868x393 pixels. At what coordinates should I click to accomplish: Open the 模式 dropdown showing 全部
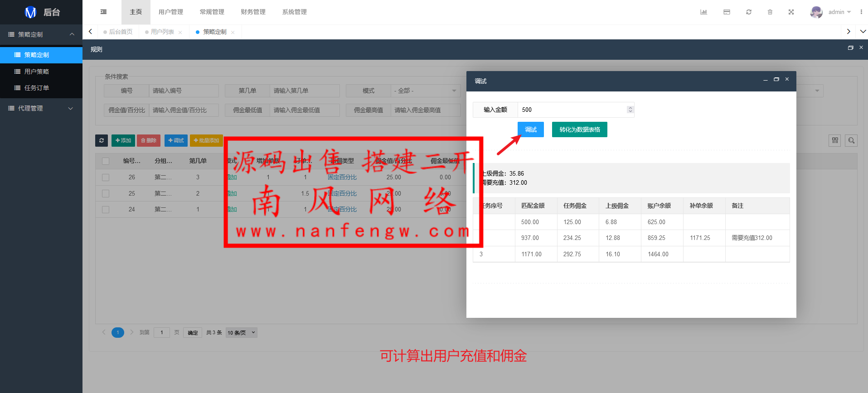425,91
